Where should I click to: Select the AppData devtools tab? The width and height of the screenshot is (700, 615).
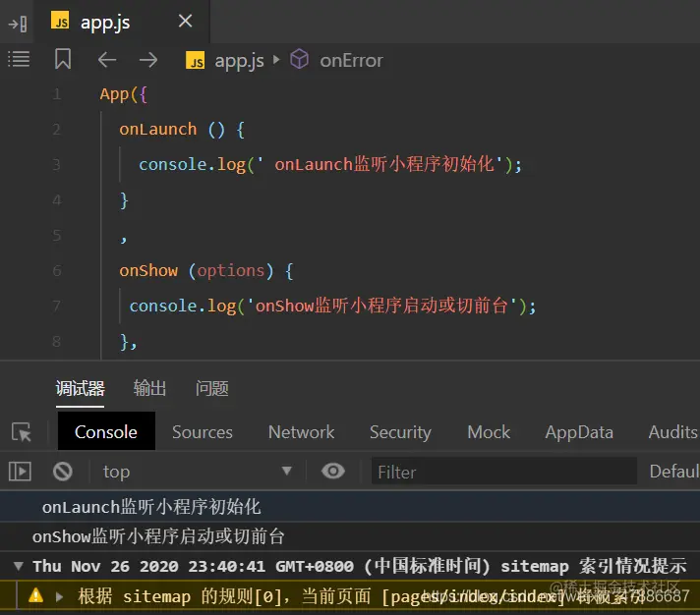(x=579, y=432)
